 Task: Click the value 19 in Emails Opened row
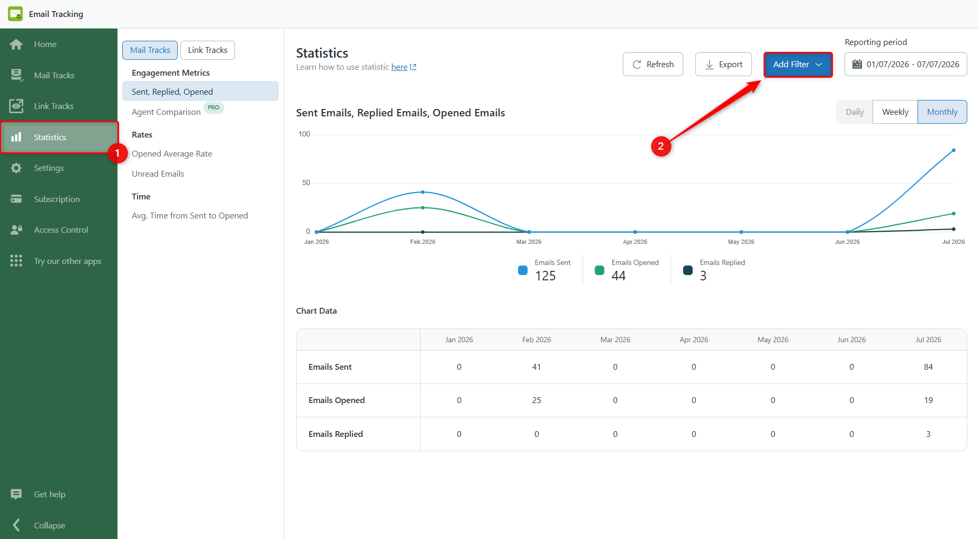(928, 400)
